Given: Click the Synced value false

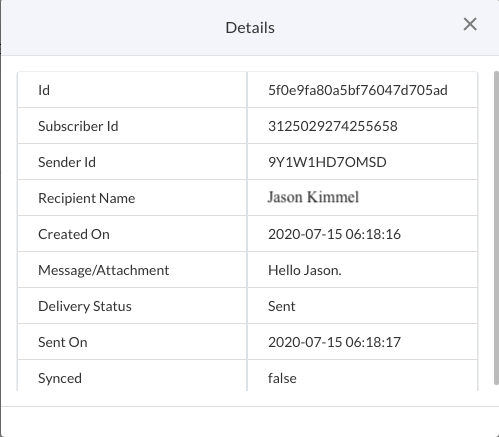Looking at the screenshot, I should pyautogui.click(x=282, y=378).
